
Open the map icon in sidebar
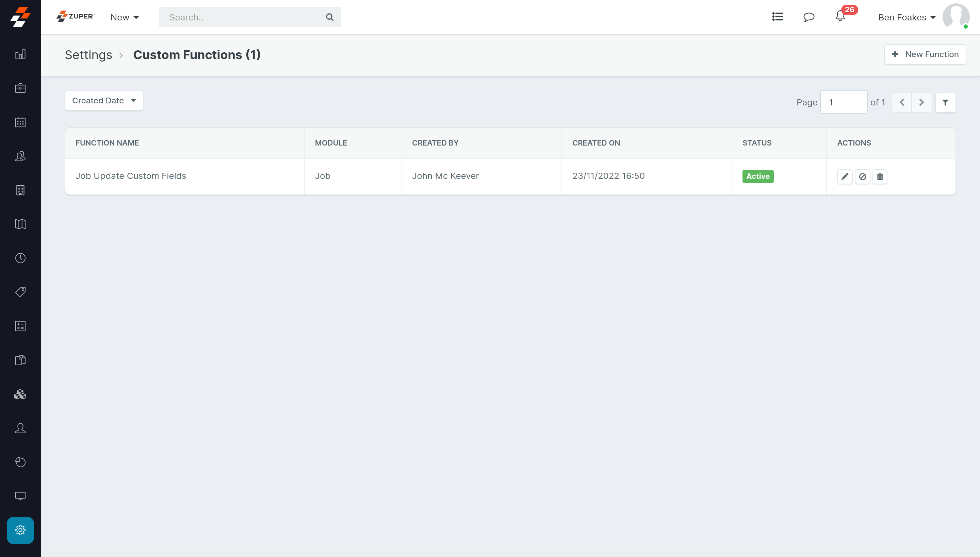pos(20,224)
